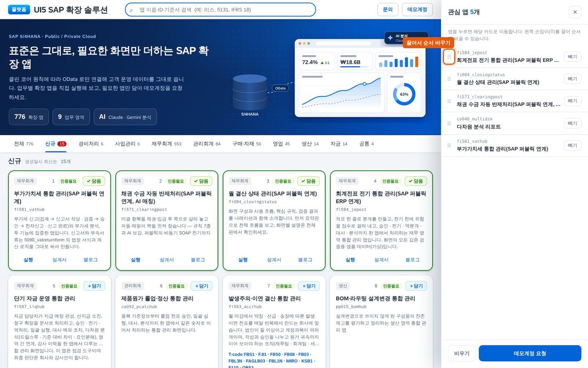The width and height of the screenshot is (588, 368).
Task: Open 설계서 on 채권 수금 자동 반제처리 card
Action: click(x=167, y=260)
